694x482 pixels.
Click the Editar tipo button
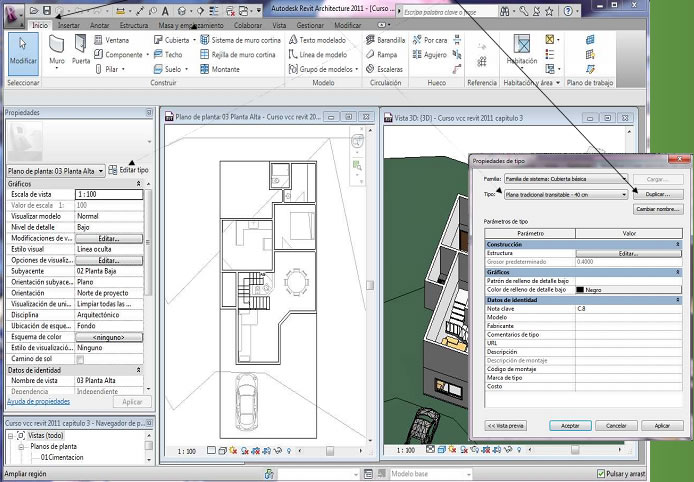pos(129,170)
